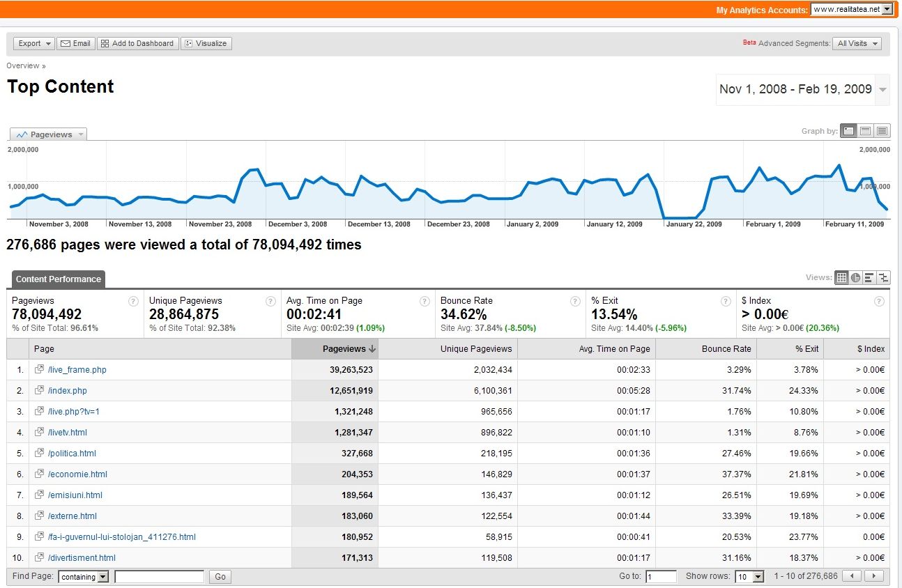The width and height of the screenshot is (902, 588).
Task: Open the Content Performance tab
Action: 59,279
